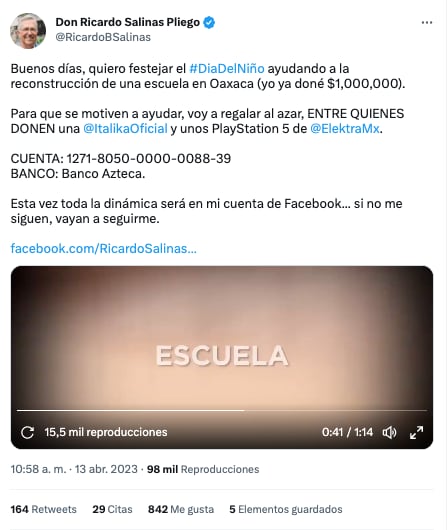Click the @RicardoBSalinas handle
The height and width of the screenshot is (530, 448).
coord(103,37)
